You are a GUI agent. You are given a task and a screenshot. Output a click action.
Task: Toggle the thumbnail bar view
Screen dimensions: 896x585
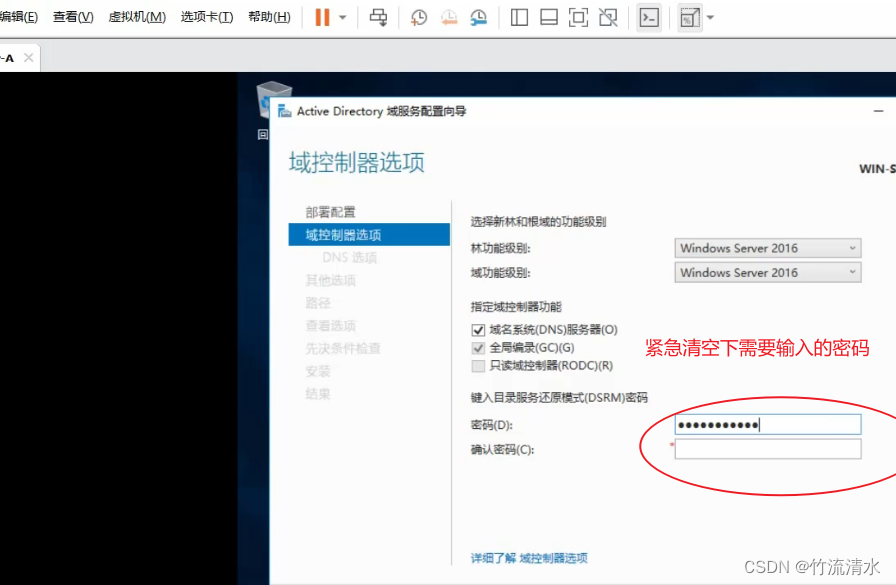pyautogui.click(x=549, y=17)
